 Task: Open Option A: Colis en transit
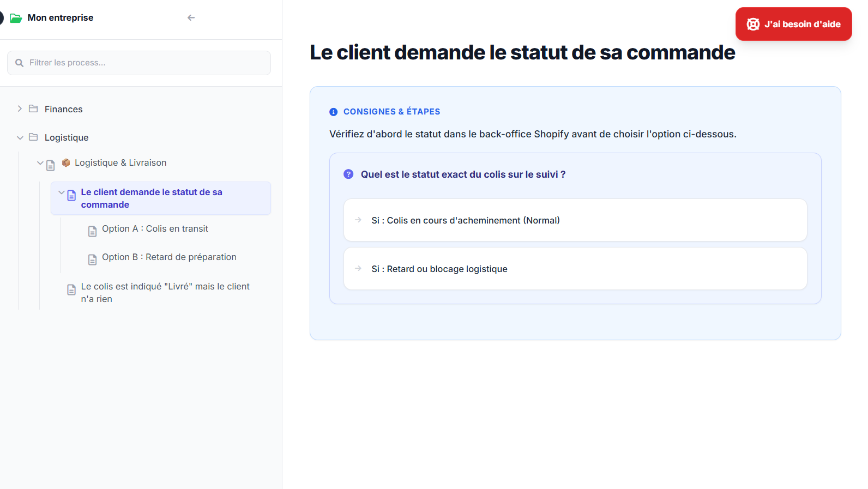(x=155, y=229)
